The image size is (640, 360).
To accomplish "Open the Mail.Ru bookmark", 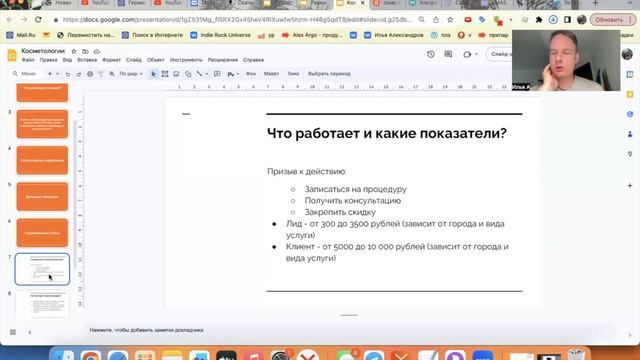I will click(22, 36).
